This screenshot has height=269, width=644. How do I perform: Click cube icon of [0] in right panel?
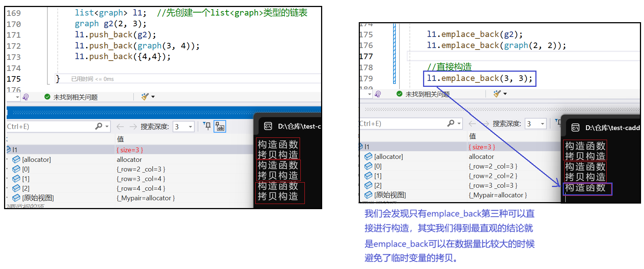click(368, 166)
